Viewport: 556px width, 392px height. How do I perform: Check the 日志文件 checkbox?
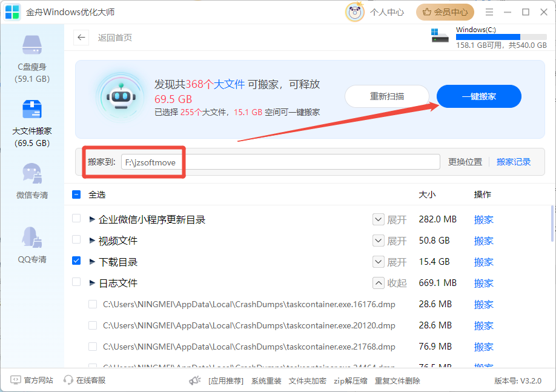pyautogui.click(x=76, y=282)
